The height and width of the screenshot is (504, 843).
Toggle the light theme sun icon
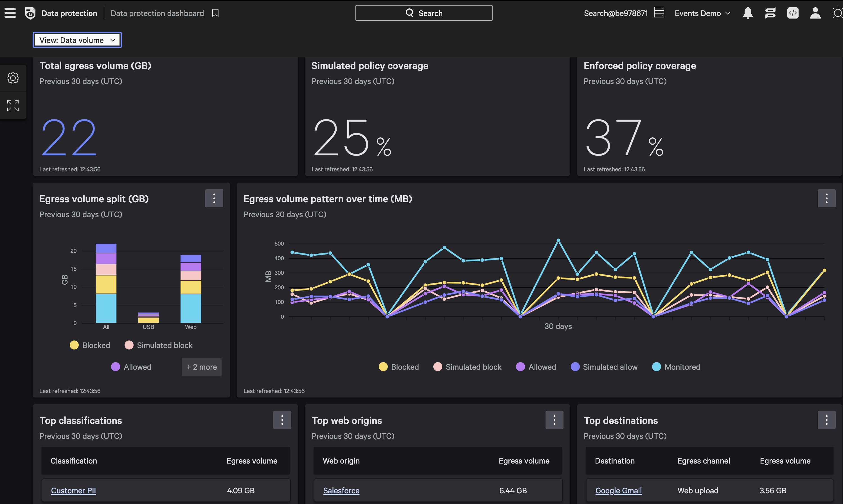[x=837, y=13]
